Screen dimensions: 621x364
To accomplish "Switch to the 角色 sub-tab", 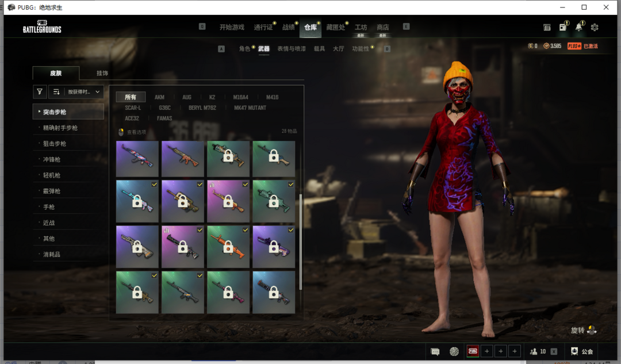I will point(244,48).
